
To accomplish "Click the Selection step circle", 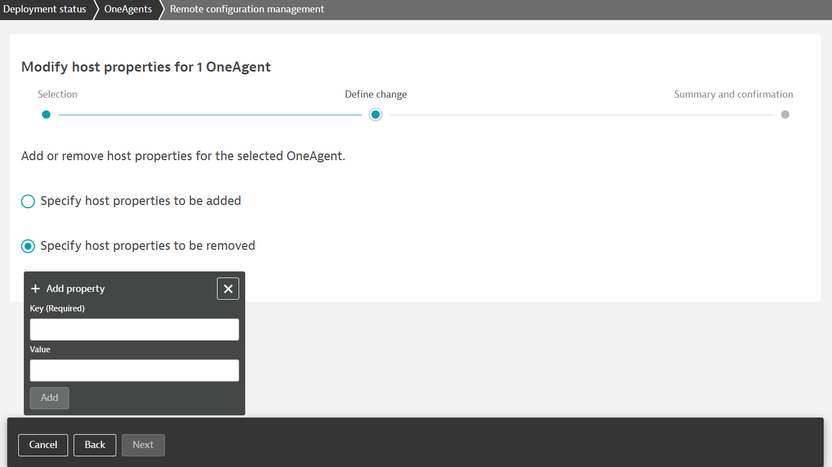I will point(46,115).
